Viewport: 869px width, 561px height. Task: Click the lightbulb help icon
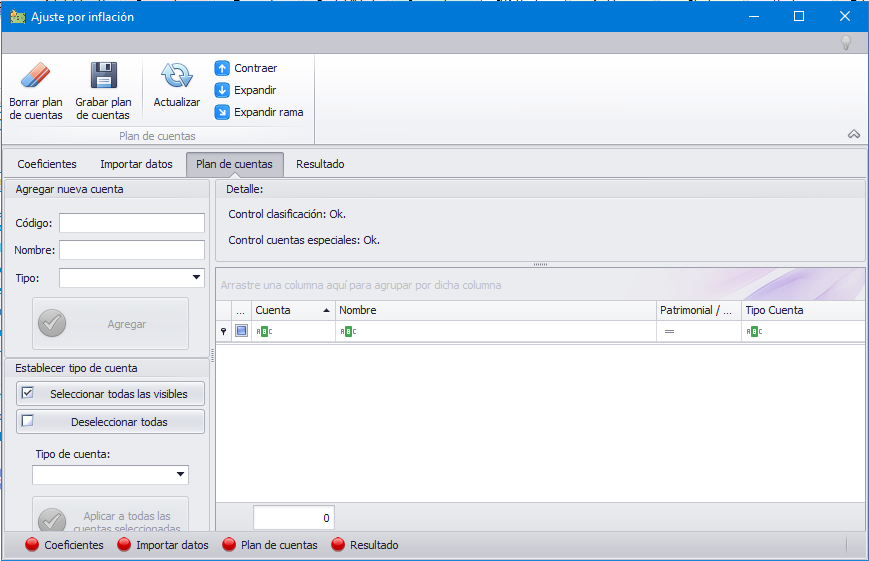845,42
